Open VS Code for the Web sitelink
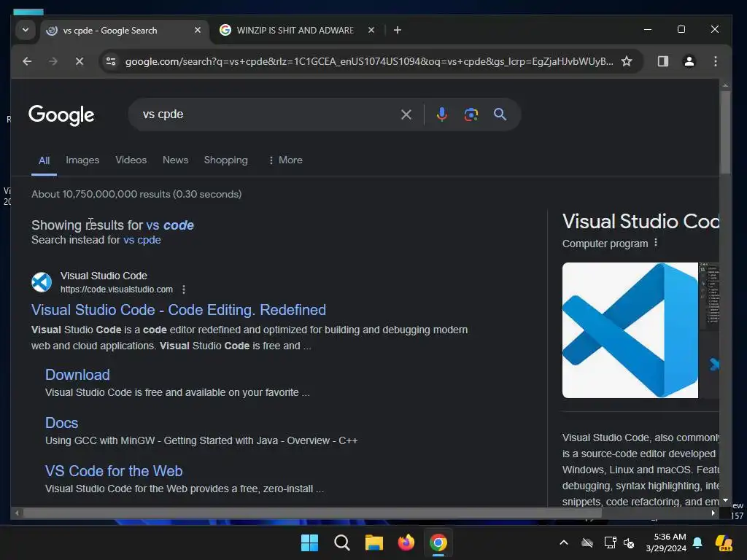 pos(114,471)
